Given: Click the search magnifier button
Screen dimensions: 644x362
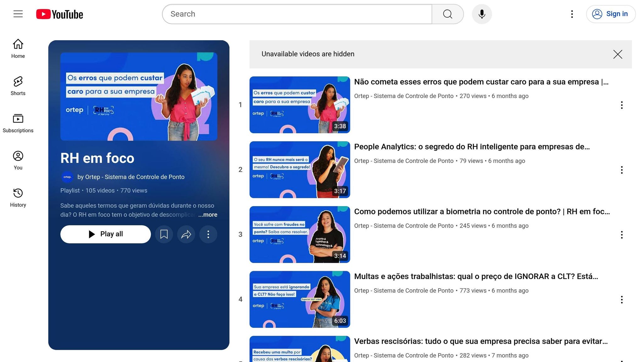Looking at the screenshot, I should 447,14.
